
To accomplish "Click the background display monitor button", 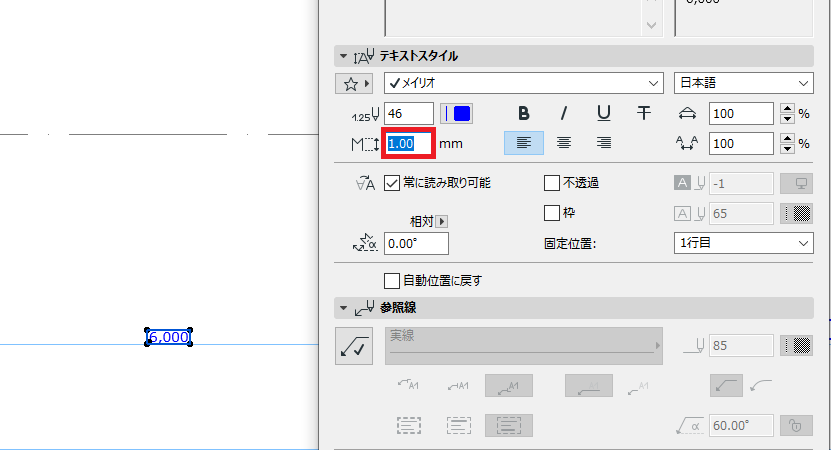I will click(797, 184).
